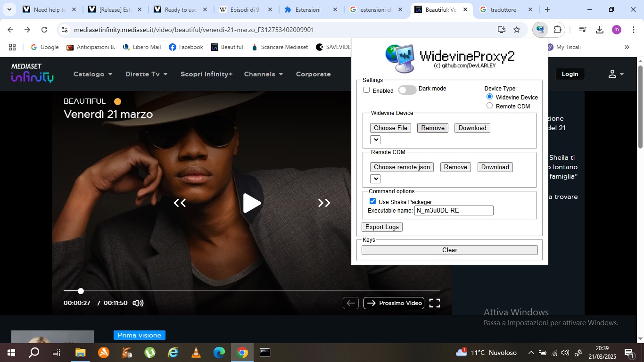644x362 pixels.
Task: Click the install app icon in address bar
Action: click(502, 30)
